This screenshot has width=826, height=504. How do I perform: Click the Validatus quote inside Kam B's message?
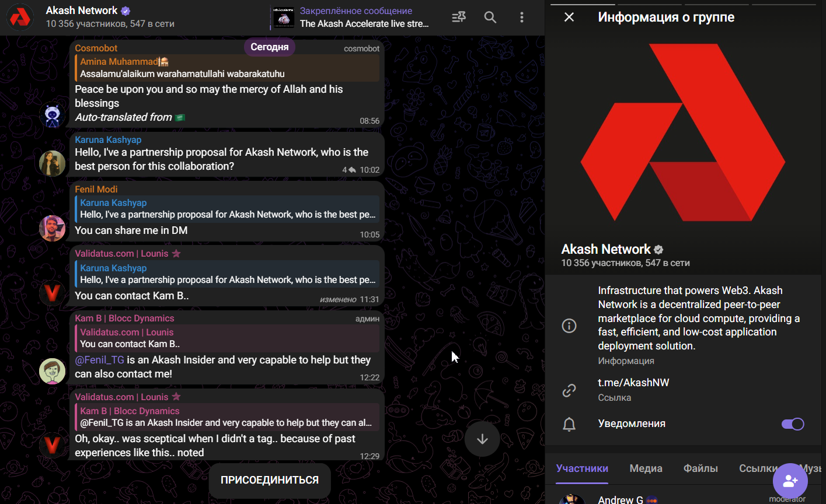227,338
